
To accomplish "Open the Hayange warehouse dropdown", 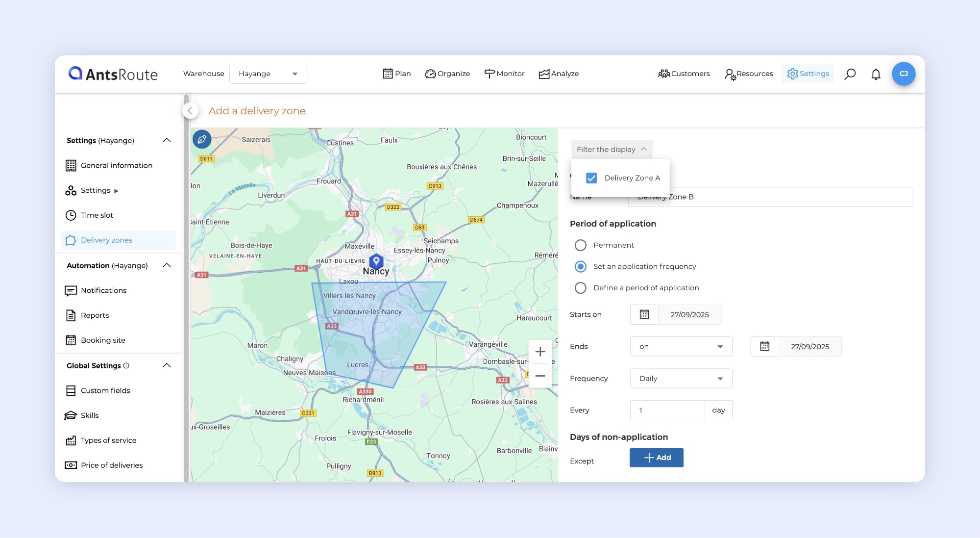I will (x=268, y=74).
